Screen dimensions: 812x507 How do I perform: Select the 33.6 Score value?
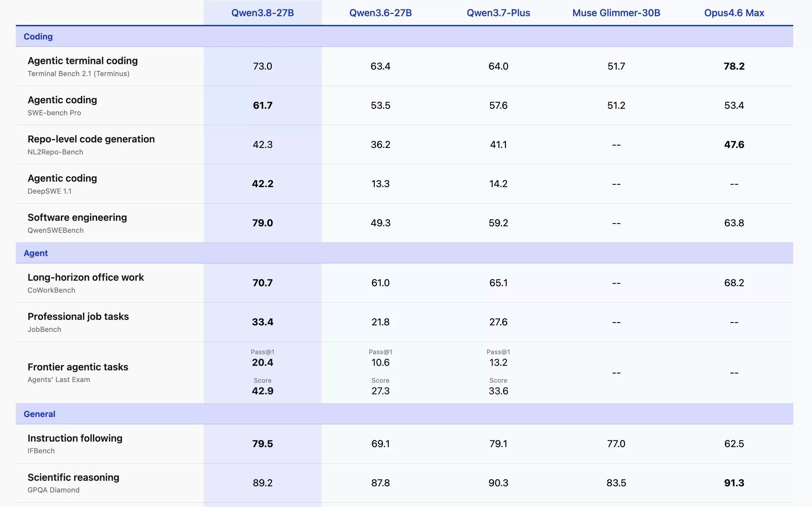498,391
